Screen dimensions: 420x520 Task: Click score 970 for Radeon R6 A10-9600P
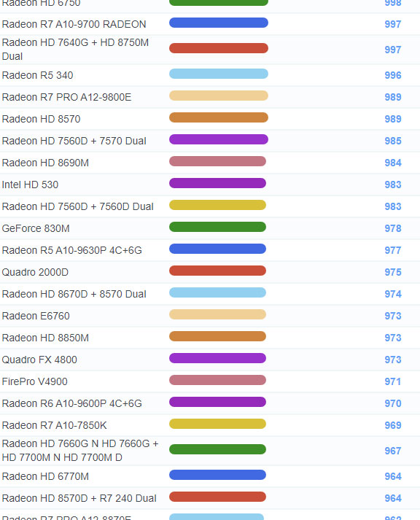coord(393,403)
